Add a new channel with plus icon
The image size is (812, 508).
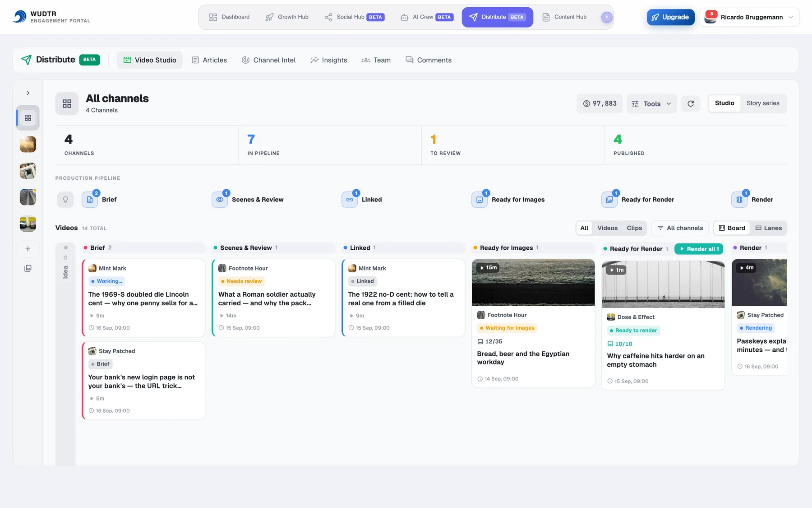(x=28, y=249)
